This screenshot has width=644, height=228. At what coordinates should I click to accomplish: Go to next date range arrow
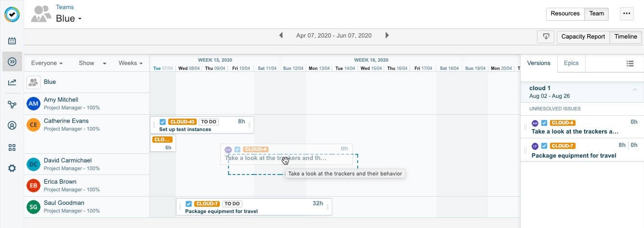click(387, 35)
